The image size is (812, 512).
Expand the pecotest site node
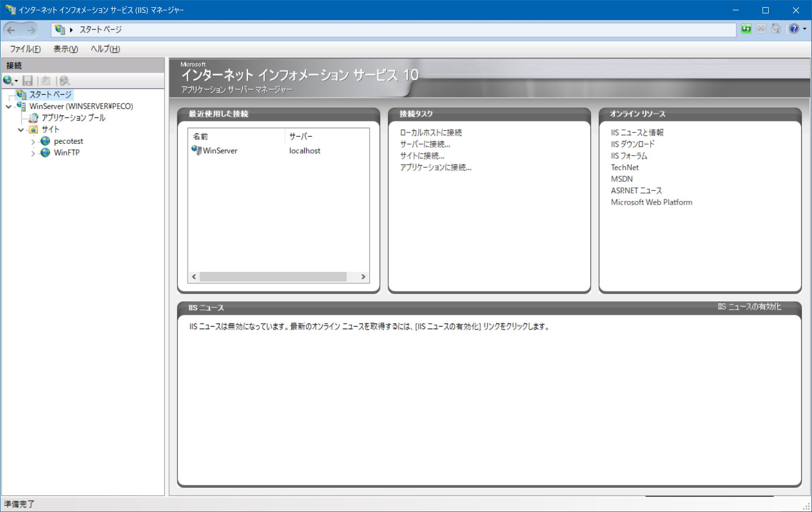(x=33, y=142)
